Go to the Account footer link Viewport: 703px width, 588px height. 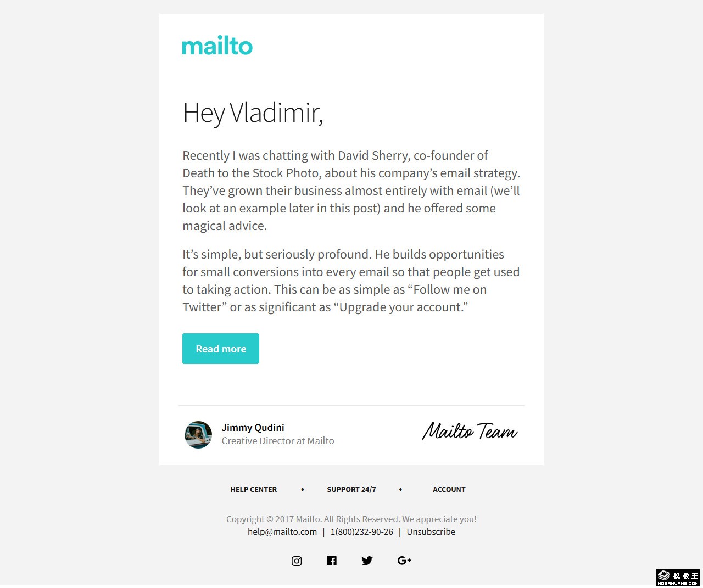(x=449, y=490)
